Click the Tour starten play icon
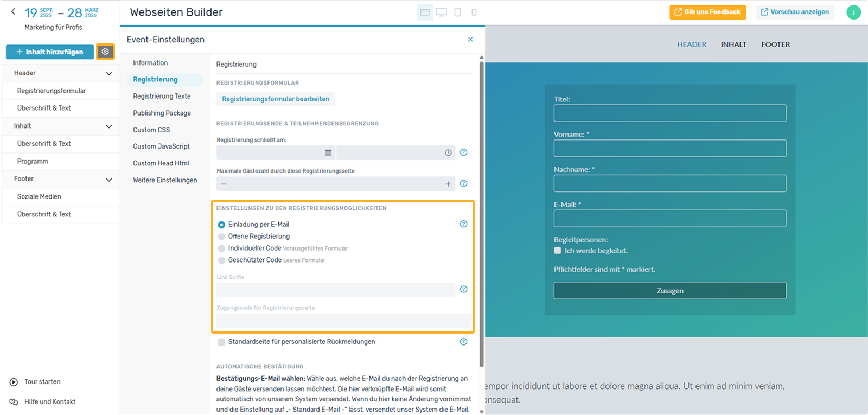 (x=14, y=382)
